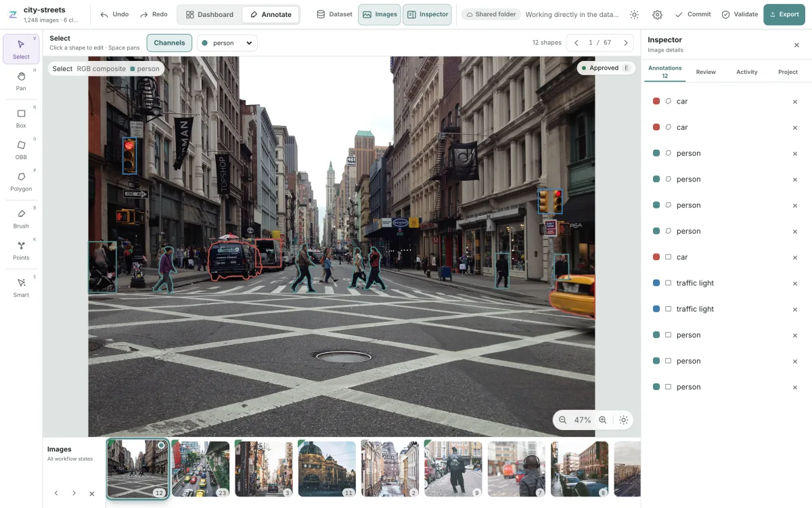Select the Polygon tool
812x508 pixels.
tap(21, 181)
